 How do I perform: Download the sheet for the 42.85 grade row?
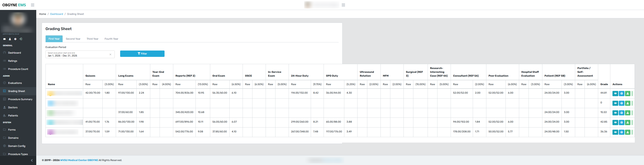tap(628, 122)
